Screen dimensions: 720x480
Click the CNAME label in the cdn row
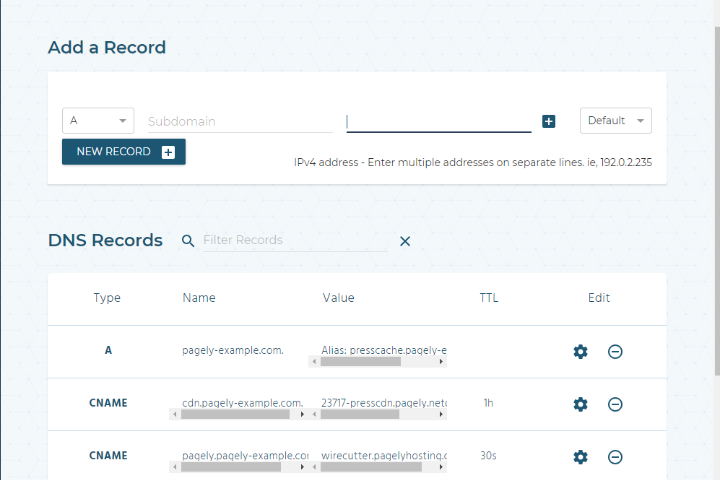coord(108,403)
